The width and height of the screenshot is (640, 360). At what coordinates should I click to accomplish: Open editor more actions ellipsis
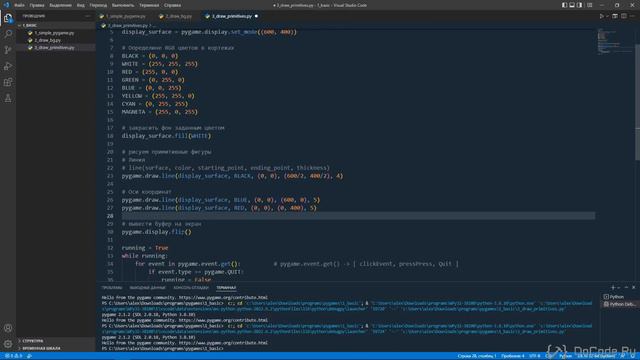[x=632, y=16]
